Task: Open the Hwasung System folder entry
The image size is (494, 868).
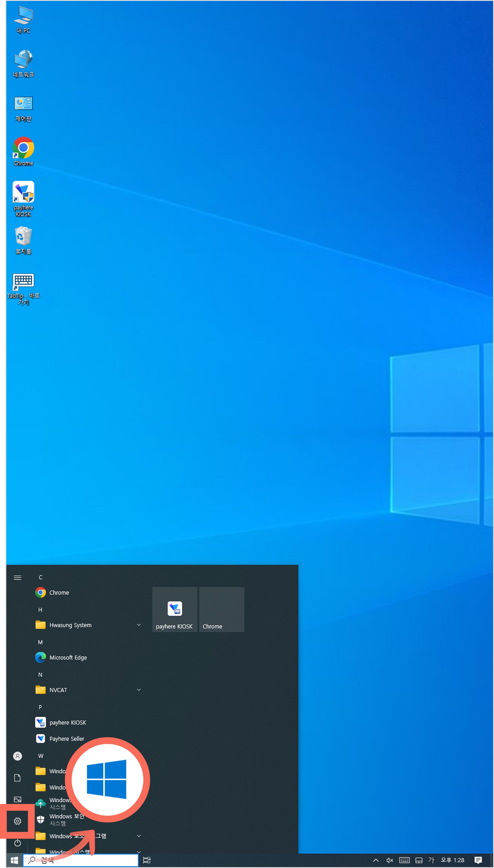Action: 88,625
